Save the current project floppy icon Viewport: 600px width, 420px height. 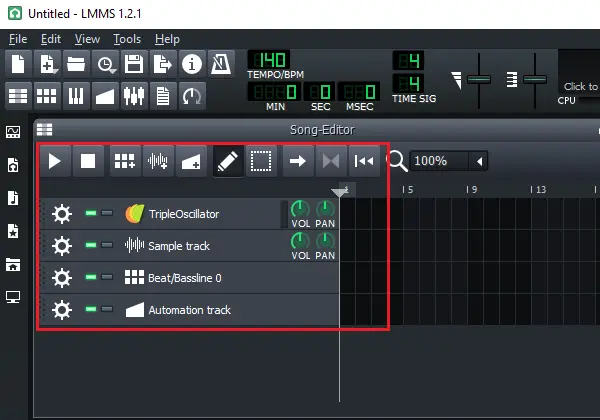pyautogui.click(x=134, y=64)
